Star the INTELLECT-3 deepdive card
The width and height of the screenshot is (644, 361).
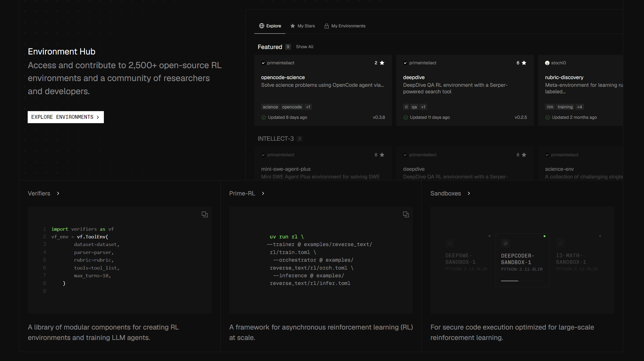[524, 155]
